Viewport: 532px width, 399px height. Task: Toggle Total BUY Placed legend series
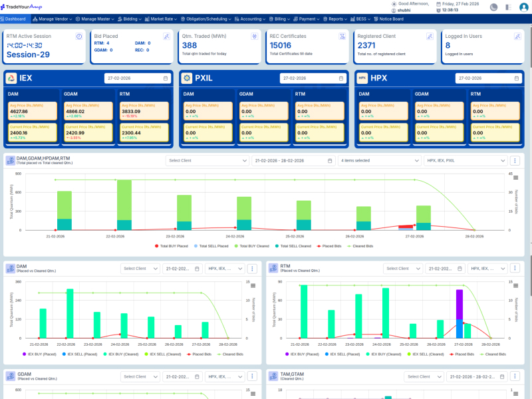pos(172,246)
